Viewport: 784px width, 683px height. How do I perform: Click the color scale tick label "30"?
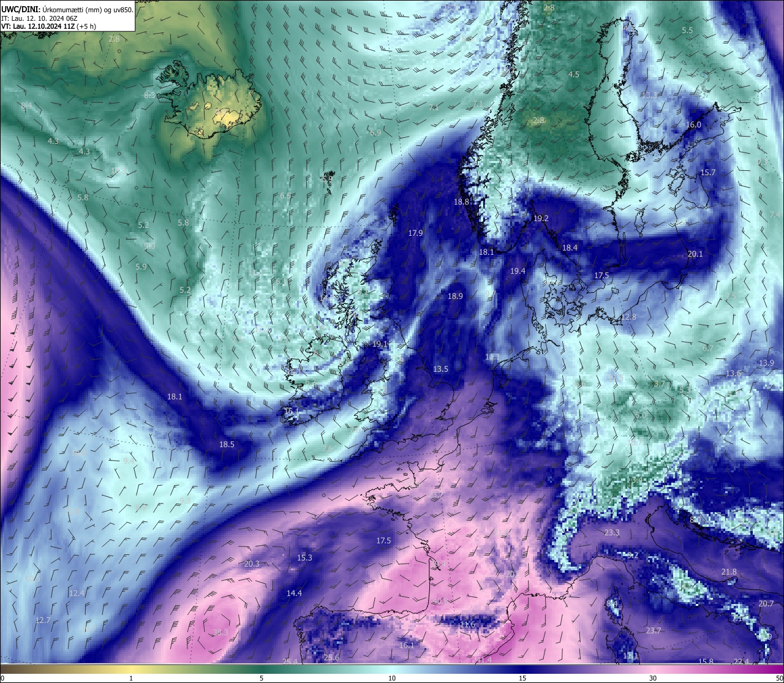tap(653, 678)
